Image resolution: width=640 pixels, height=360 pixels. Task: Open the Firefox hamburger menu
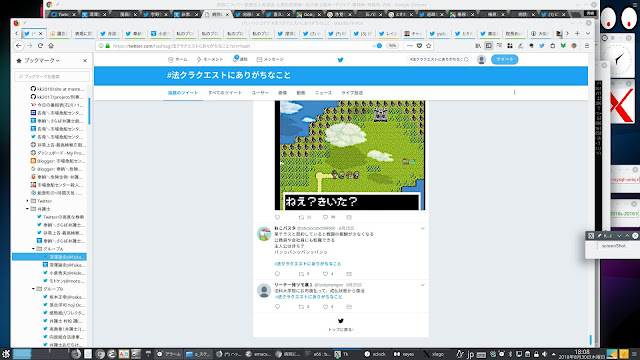(587, 46)
